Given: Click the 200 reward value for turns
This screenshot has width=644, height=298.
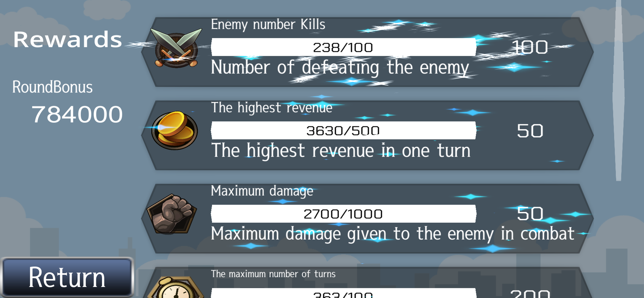Looking at the screenshot, I should click(530, 294).
